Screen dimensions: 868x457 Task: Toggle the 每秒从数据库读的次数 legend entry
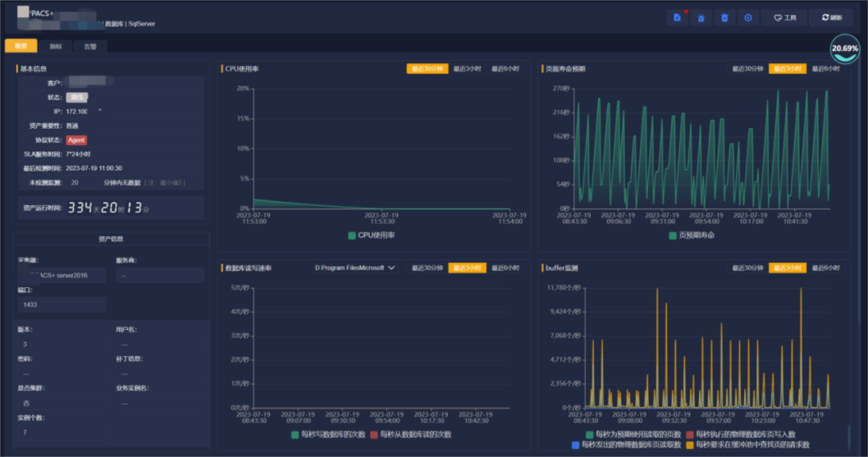pyautogui.click(x=410, y=434)
